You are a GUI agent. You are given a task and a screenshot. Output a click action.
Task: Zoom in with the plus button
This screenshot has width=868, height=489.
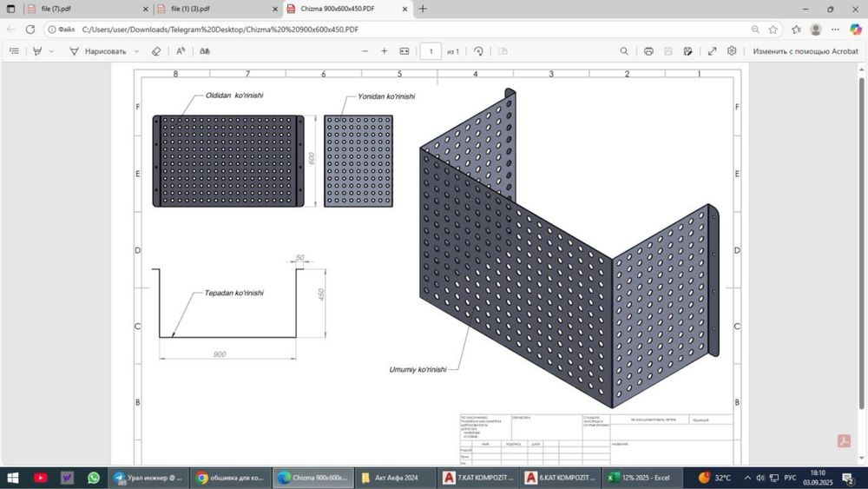(x=385, y=51)
